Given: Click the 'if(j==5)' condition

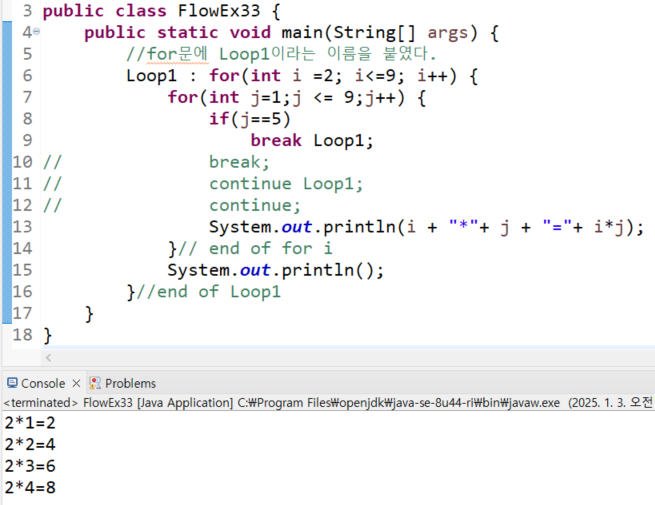Looking at the screenshot, I should coord(249,119).
